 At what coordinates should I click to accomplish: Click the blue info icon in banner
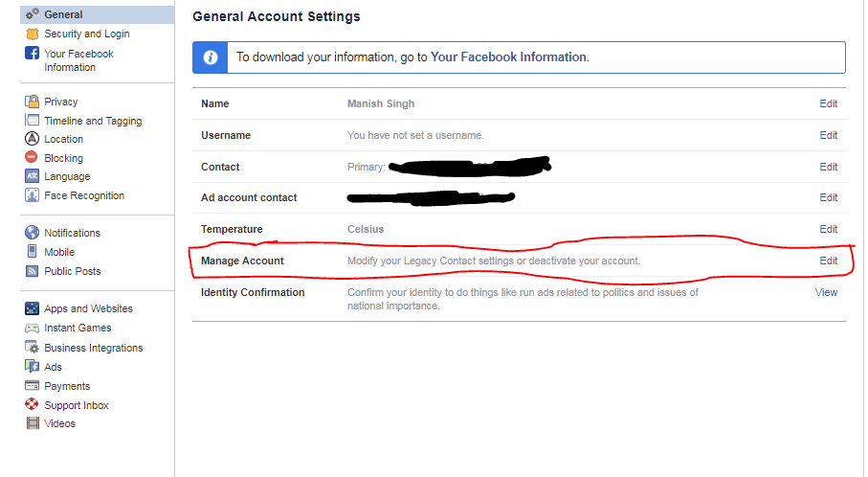click(x=210, y=57)
